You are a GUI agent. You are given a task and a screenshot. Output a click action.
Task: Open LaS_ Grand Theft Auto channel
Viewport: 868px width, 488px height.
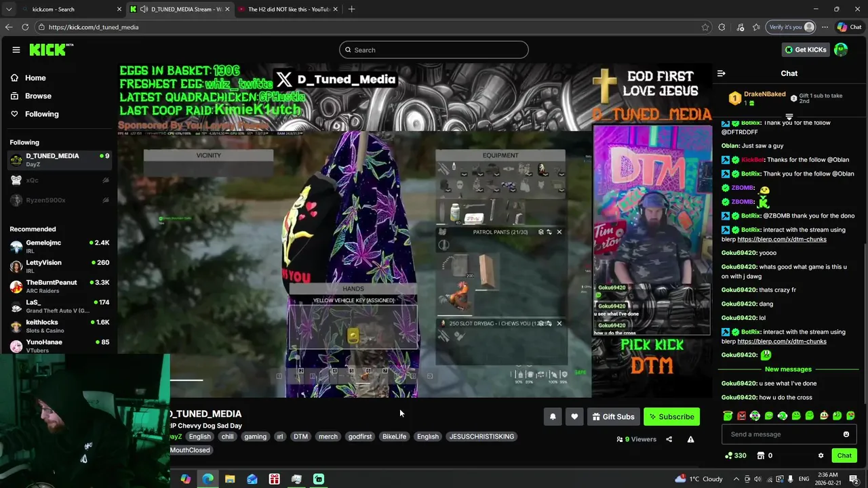[60, 306]
